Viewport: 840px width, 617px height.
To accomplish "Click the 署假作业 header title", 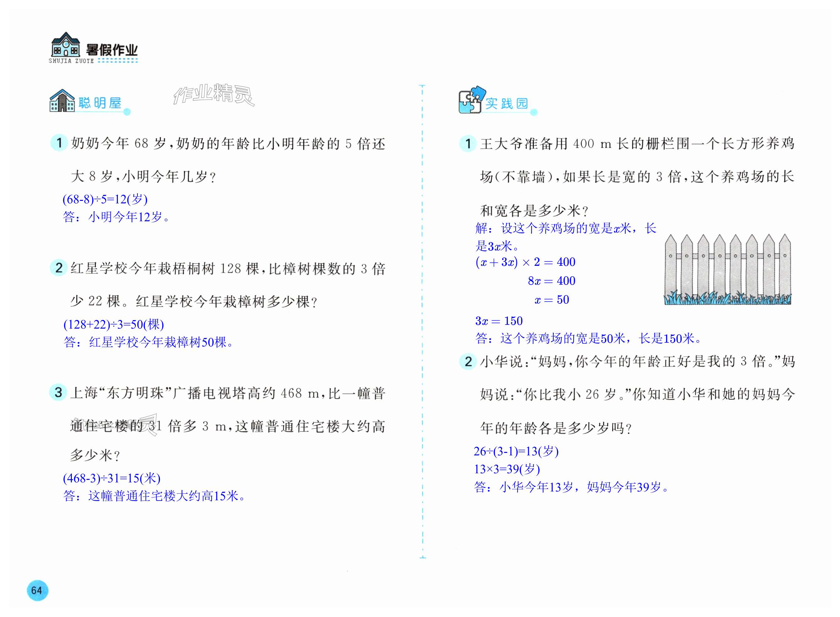I will click(x=112, y=51).
